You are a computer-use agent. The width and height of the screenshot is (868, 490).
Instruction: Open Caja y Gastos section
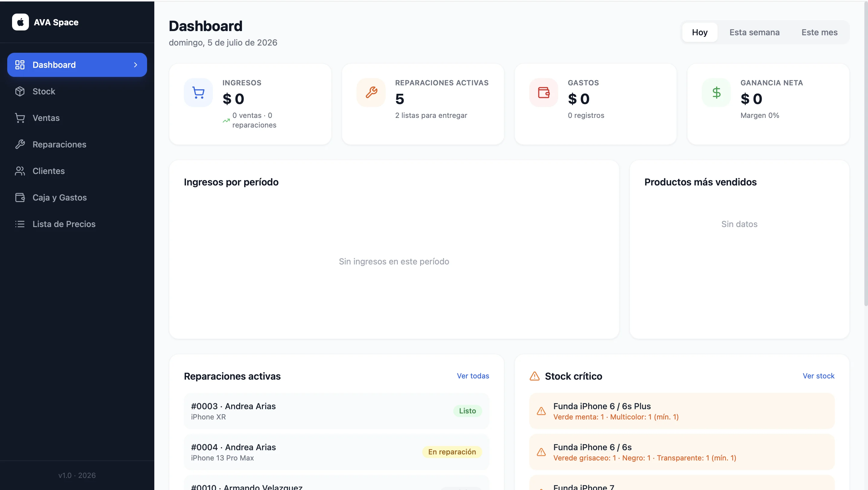click(x=77, y=198)
